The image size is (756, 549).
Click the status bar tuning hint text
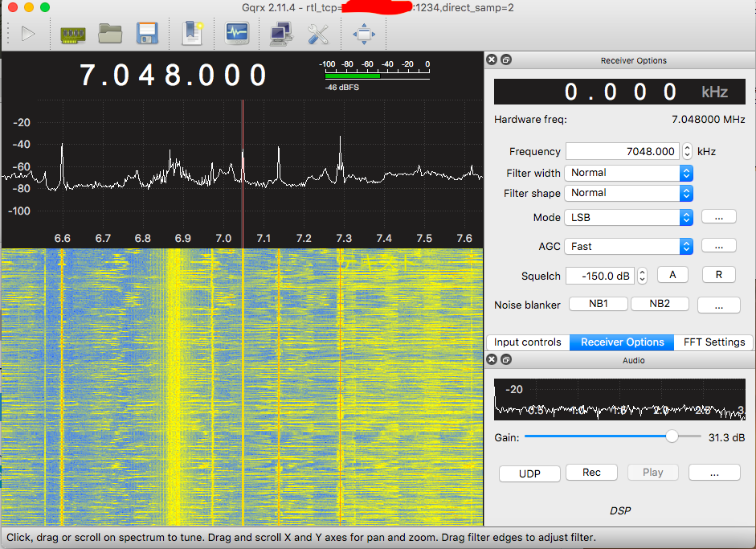point(300,538)
